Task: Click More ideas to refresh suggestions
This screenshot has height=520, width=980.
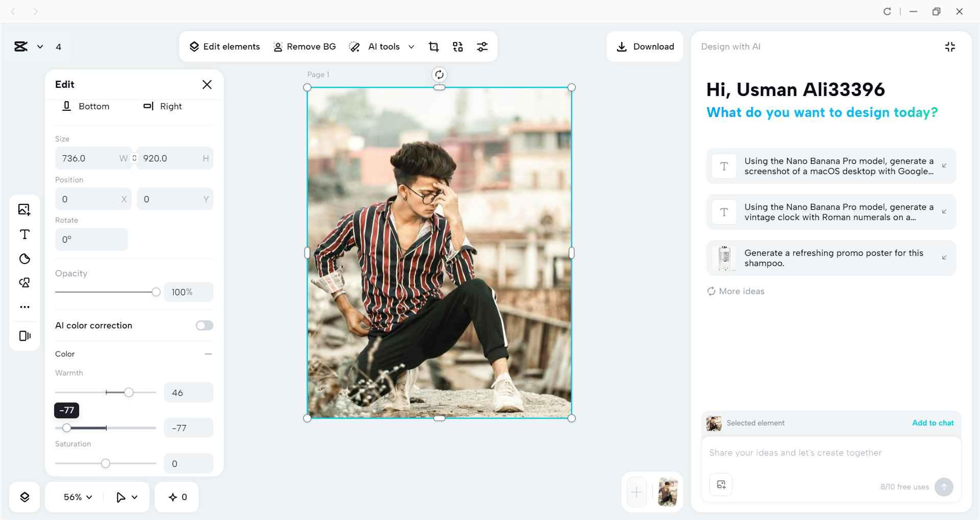Action: [735, 291]
